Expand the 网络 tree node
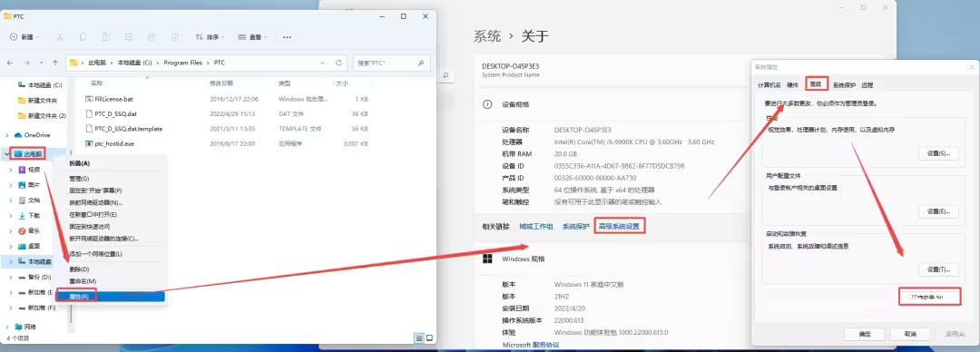 pos(7,327)
